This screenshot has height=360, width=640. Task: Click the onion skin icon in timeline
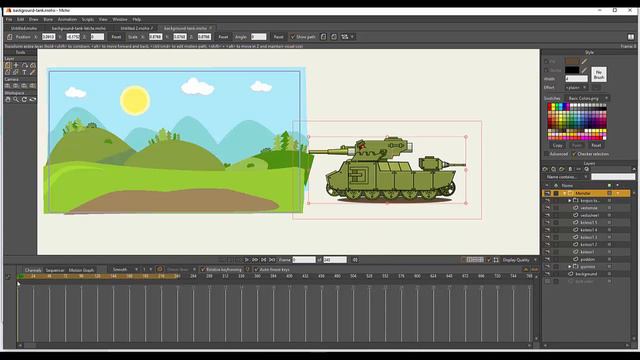pyautogui.click(x=160, y=269)
